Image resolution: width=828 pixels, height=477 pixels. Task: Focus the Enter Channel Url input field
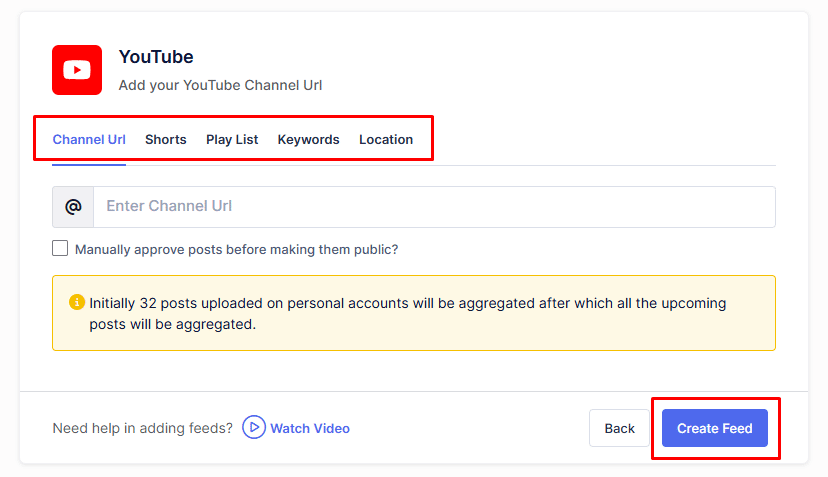point(434,207)
